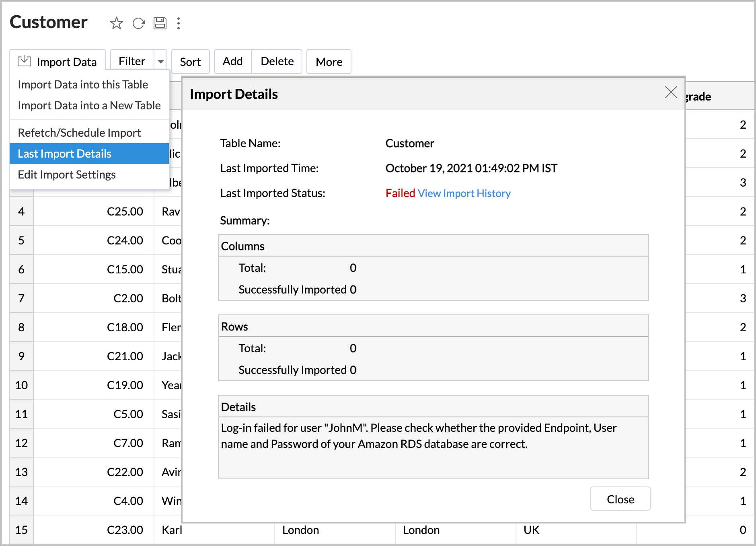Click the Columns summary header
This screenshot has height=546, width=756.
[433, 246]
